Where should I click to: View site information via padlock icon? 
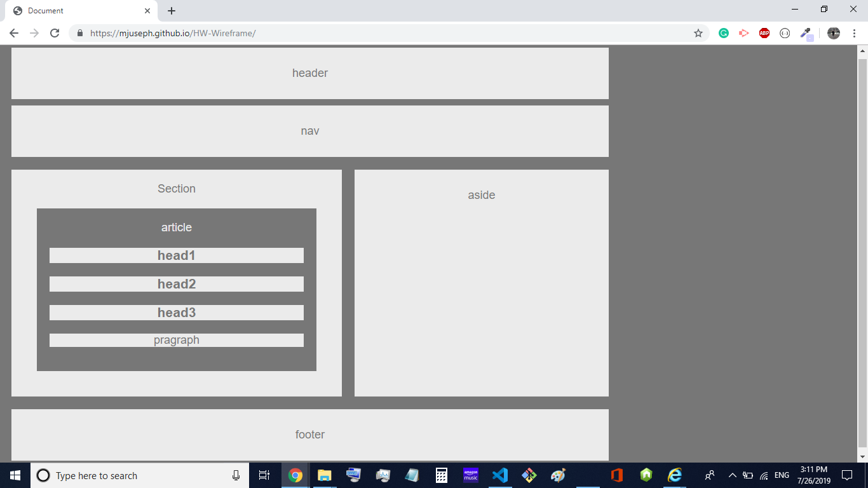click(x=80, y=33)
